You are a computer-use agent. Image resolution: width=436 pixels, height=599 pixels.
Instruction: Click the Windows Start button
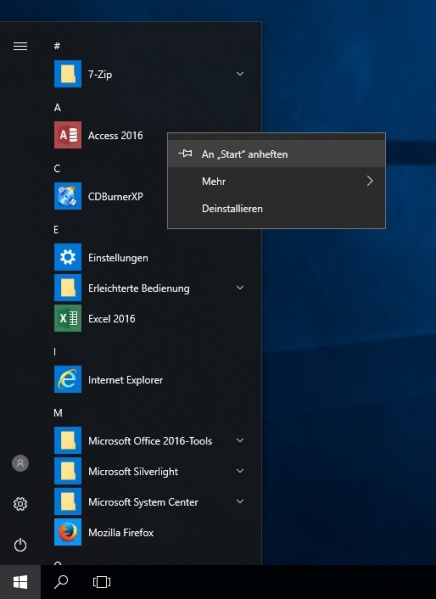20,582
